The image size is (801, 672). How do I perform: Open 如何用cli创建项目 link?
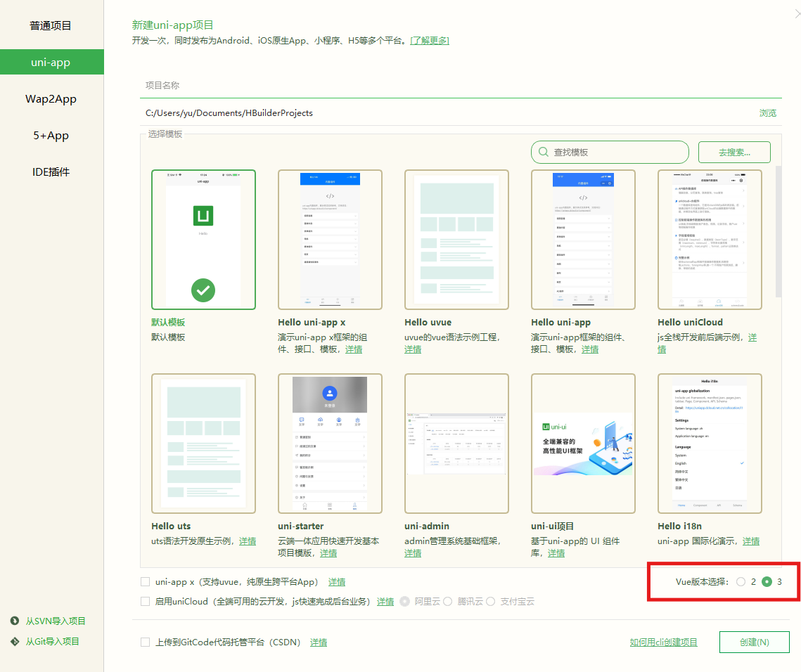pyautogui.click(x=664, y=642)
